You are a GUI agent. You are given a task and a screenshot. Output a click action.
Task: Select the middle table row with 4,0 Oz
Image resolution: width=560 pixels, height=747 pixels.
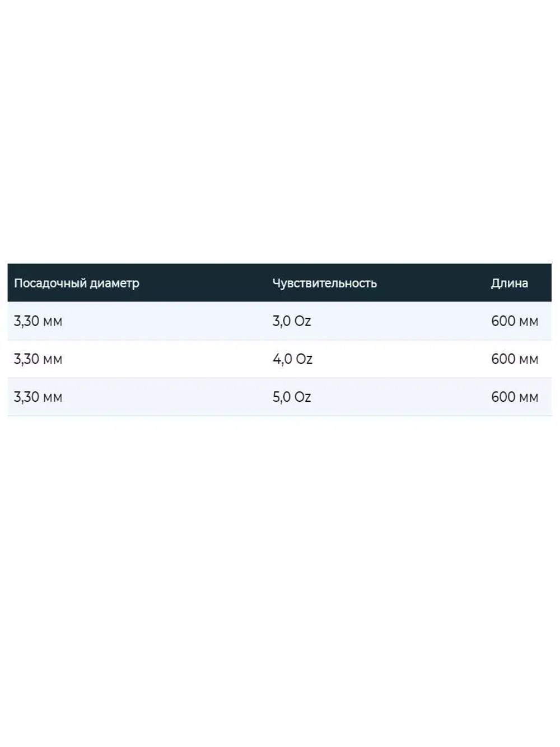168,359
